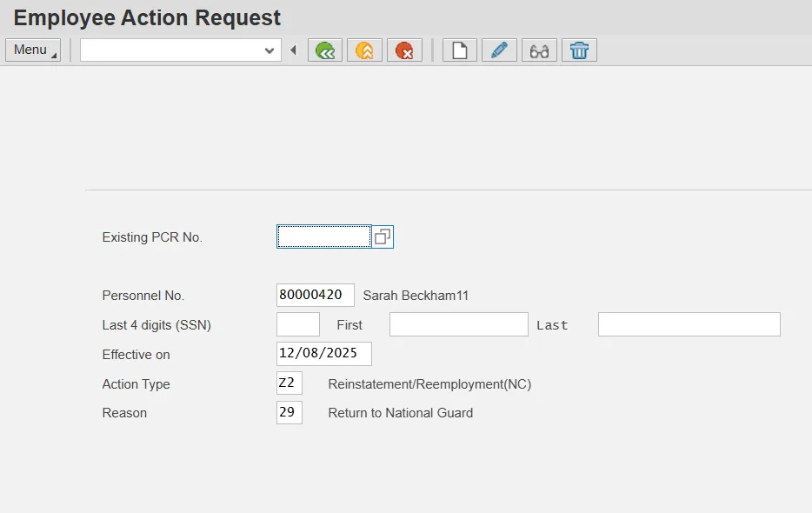Click the Reason code field
This screenshot has height=513, width=812.
click(290, 413)
